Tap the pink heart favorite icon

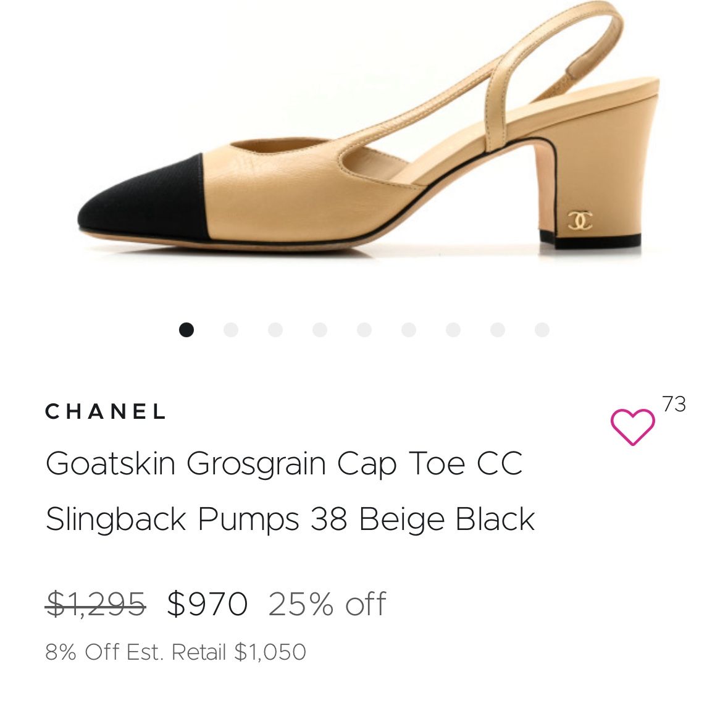[x=632, y=426]
